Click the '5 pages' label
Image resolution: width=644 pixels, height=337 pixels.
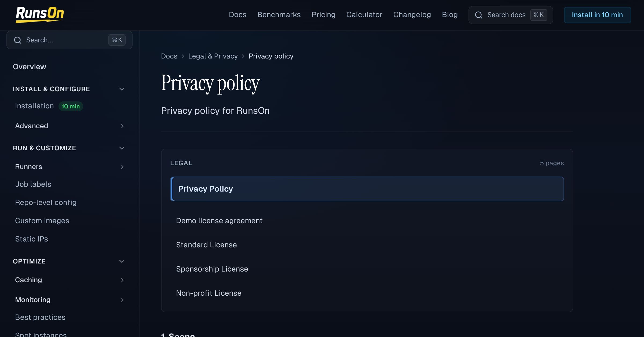552,163
